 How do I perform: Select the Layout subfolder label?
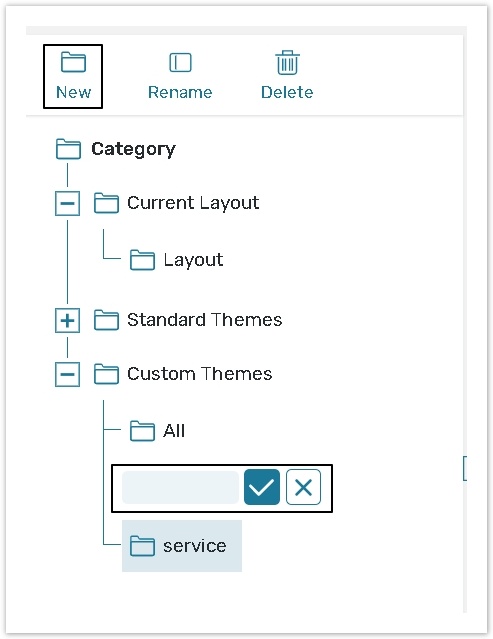(193, 260)
